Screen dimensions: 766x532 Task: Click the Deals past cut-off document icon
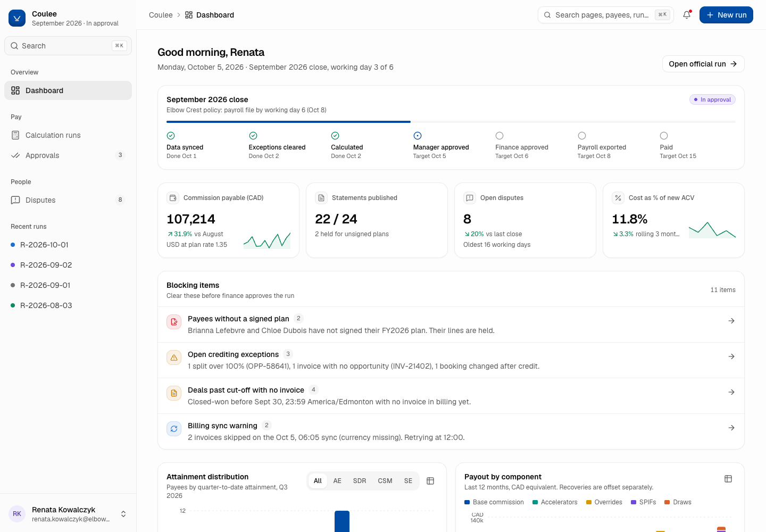(x=174, y=393)
